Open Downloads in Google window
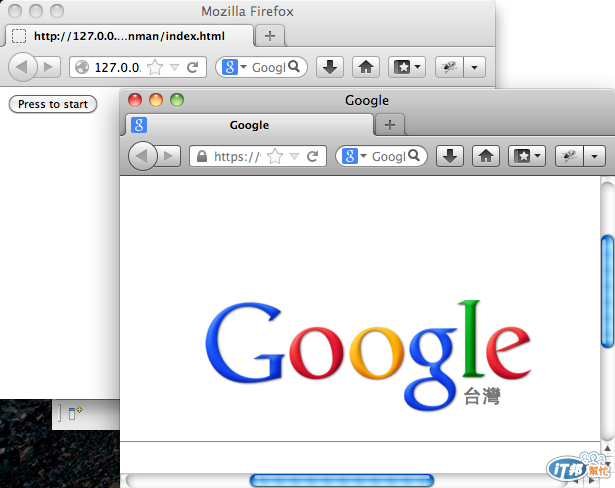 (450, 156)
